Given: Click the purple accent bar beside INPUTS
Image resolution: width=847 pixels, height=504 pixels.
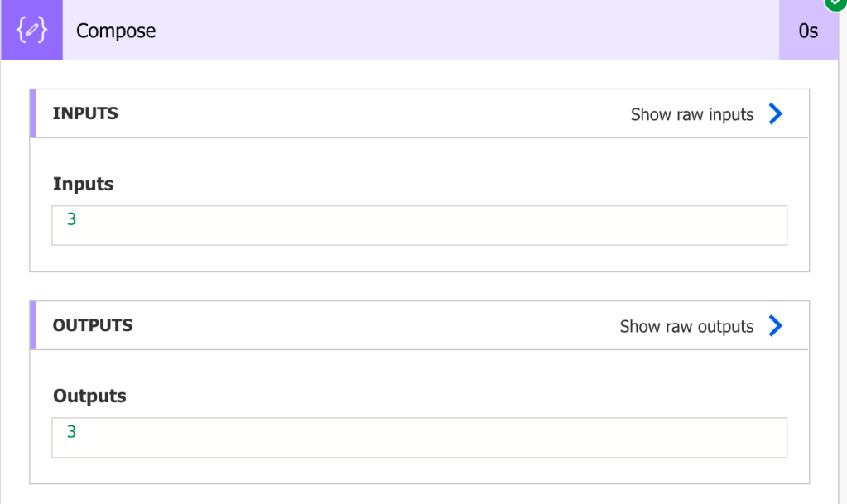Looking at the screenshot, I should (33, 113).
